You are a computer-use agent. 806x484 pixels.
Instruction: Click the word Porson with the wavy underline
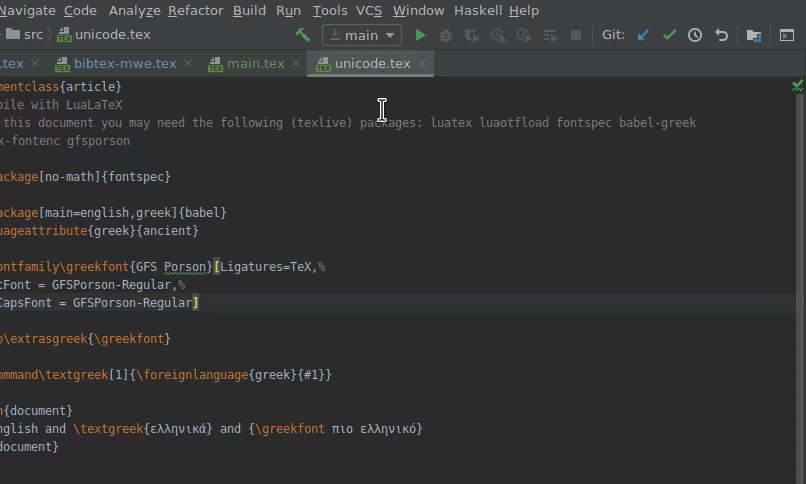pyautogui.click(x=185, y=267)
